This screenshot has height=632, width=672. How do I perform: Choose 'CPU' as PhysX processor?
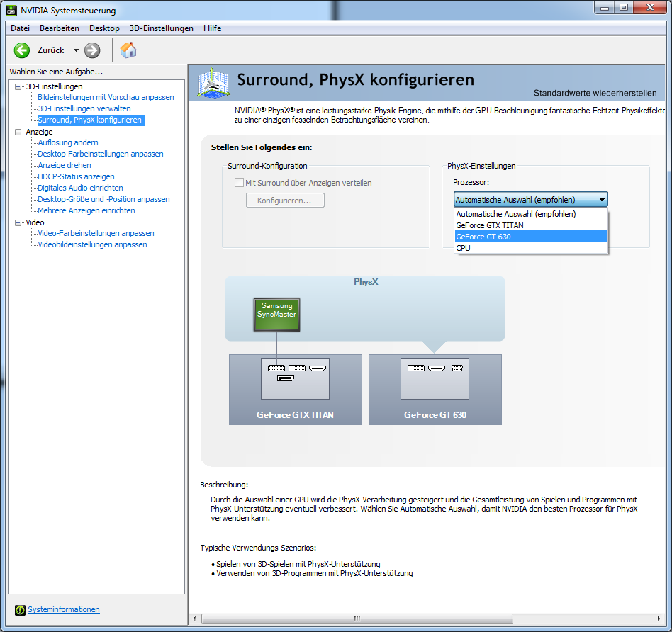point(531,248)
